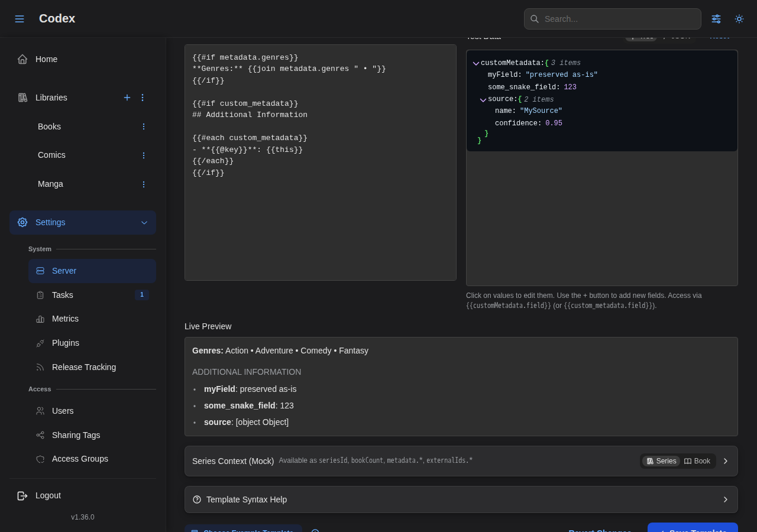Go to Home in the sidebar
Viewport: 757px width, 532px height.
(x=83, y=59)
